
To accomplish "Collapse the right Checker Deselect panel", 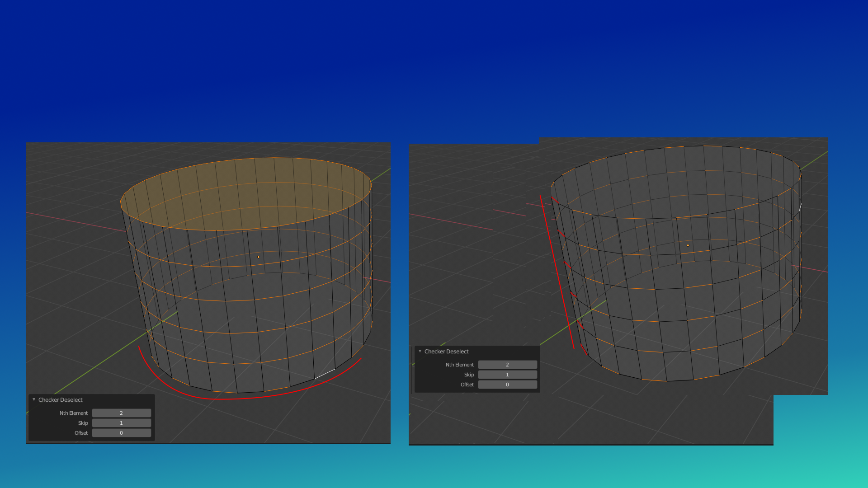I will (x=420, y=351).
